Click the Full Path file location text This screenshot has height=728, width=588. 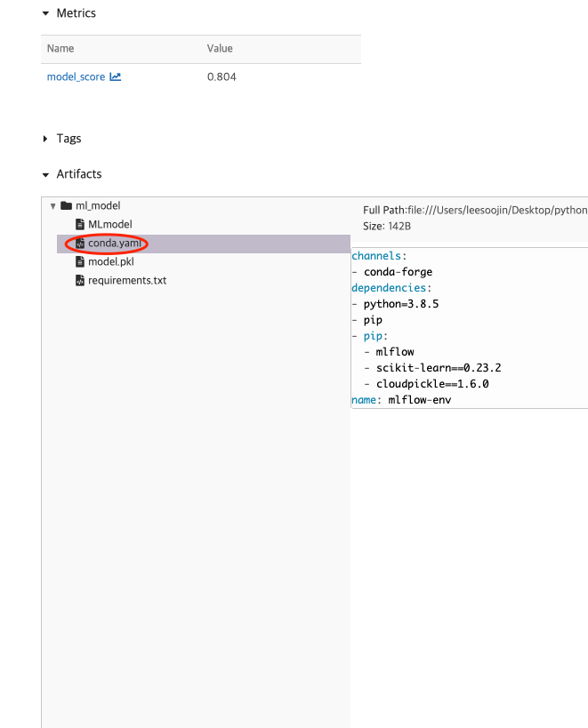coord(475,211)
